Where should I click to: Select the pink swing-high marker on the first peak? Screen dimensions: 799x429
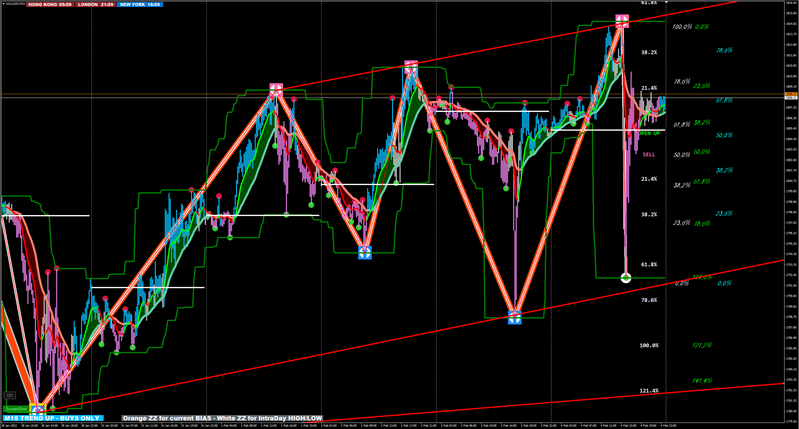pyautogui.click(x=276, y=90)
